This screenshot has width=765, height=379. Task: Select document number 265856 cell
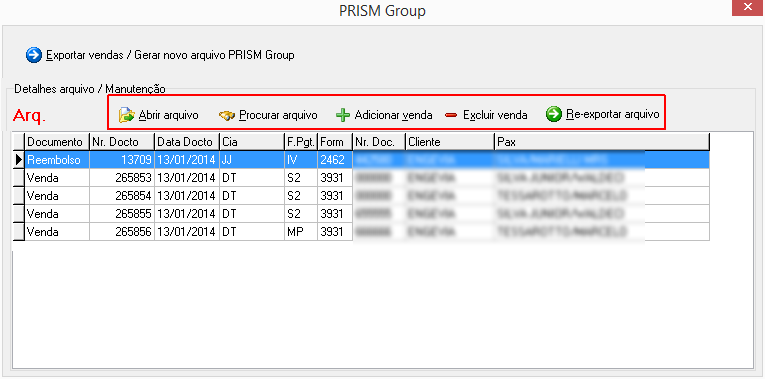click(x=122, y=232)
